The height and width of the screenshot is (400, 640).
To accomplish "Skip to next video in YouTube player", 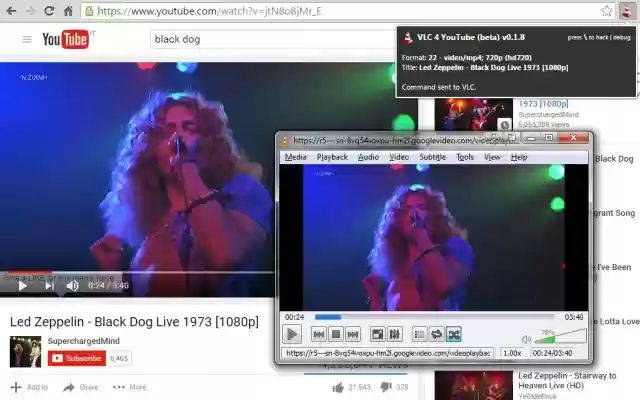I will point(50,286).
